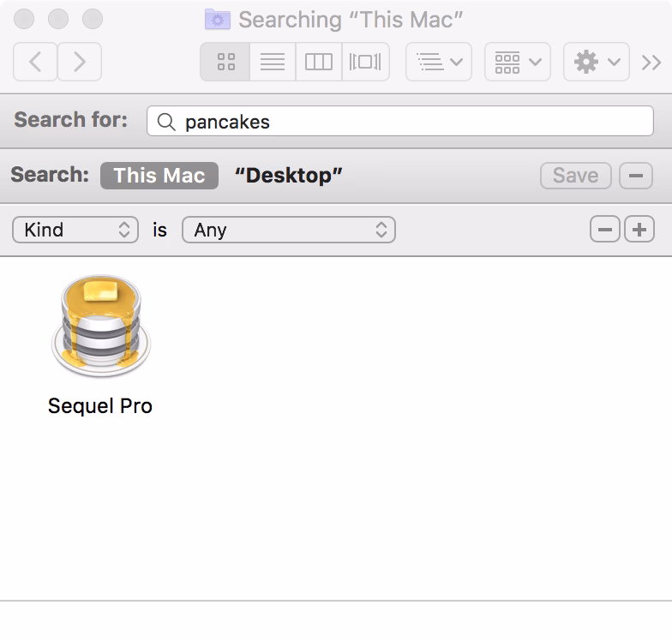This screenshot has width=672, height=641.
Task: Select the "Desktop" search scope
Action: tap(288, 176)
